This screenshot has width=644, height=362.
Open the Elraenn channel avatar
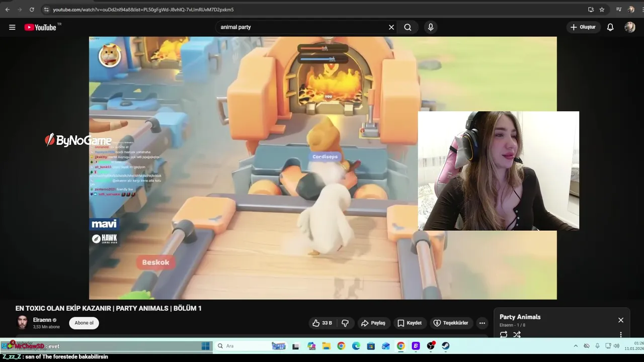click(23, 323)
